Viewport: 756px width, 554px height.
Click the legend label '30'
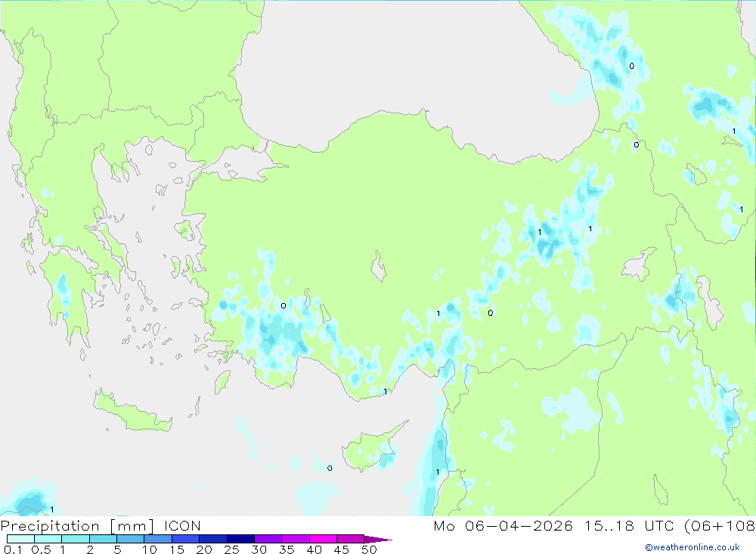point(259,549)
